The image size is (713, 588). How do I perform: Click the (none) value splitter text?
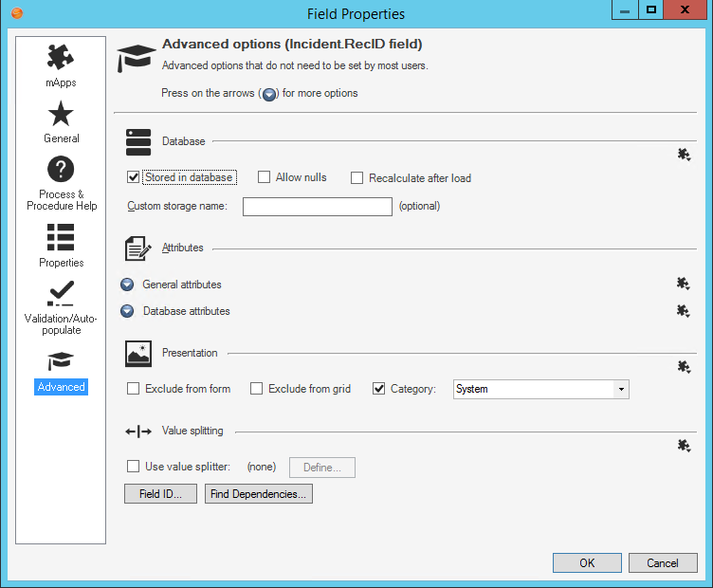pyautogui.click(x=262, y=467)
